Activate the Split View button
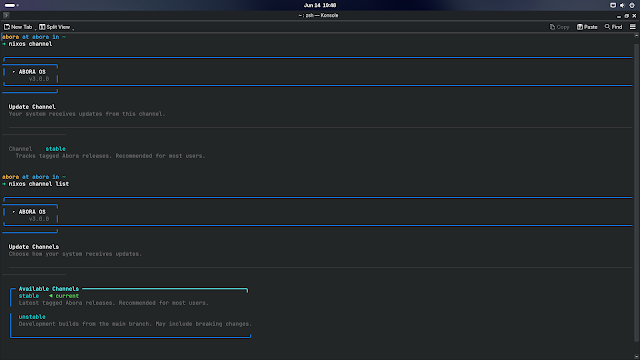640x360 pixels. click(55, 27)
